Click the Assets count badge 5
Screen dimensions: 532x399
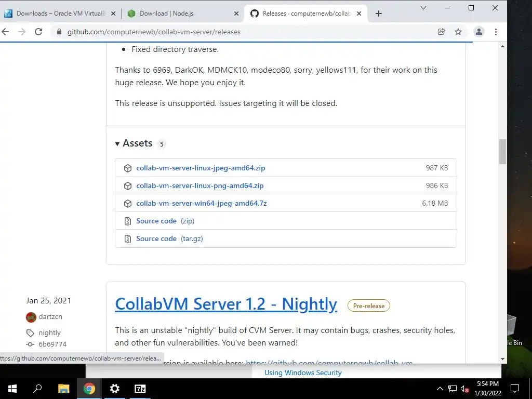[162, 144]
